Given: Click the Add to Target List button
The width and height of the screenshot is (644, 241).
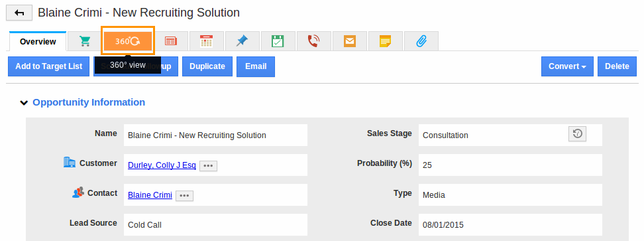Looking at the screenshot, I should click(49, 66).
